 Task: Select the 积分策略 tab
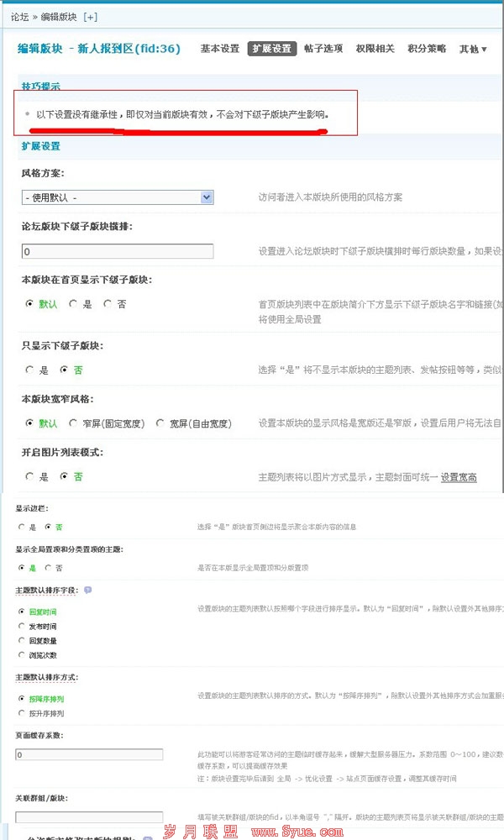(427, 49)
